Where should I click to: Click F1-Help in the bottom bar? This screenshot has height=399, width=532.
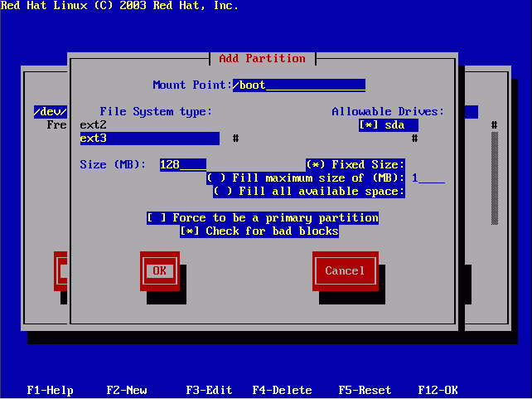pos(51,390)
